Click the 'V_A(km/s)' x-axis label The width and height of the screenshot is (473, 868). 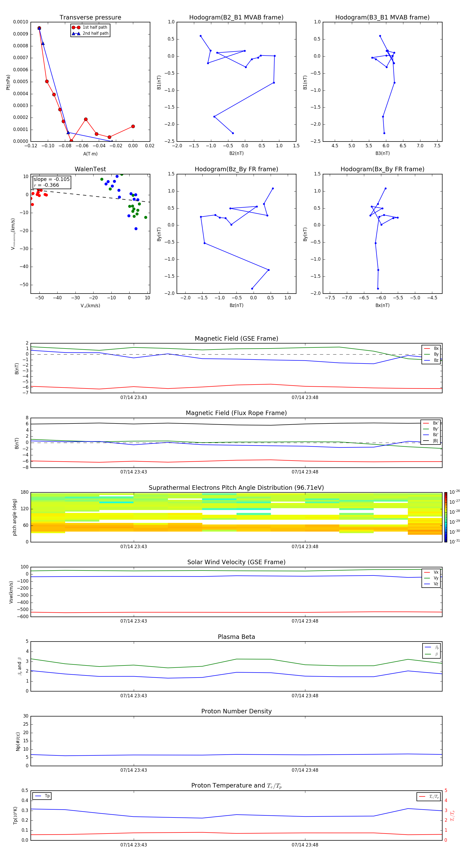tap(90, 306)
